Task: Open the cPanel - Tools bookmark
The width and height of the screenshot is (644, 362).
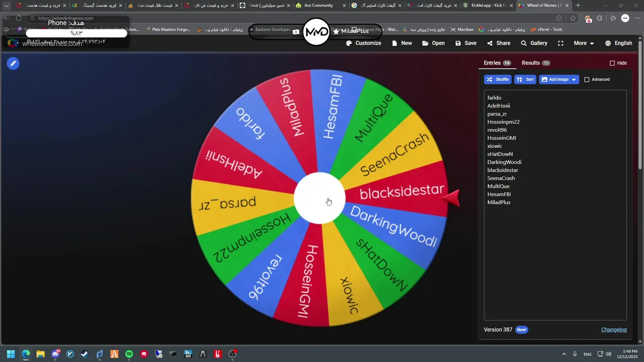Action: pyautogui.click(x=546, y=30)
